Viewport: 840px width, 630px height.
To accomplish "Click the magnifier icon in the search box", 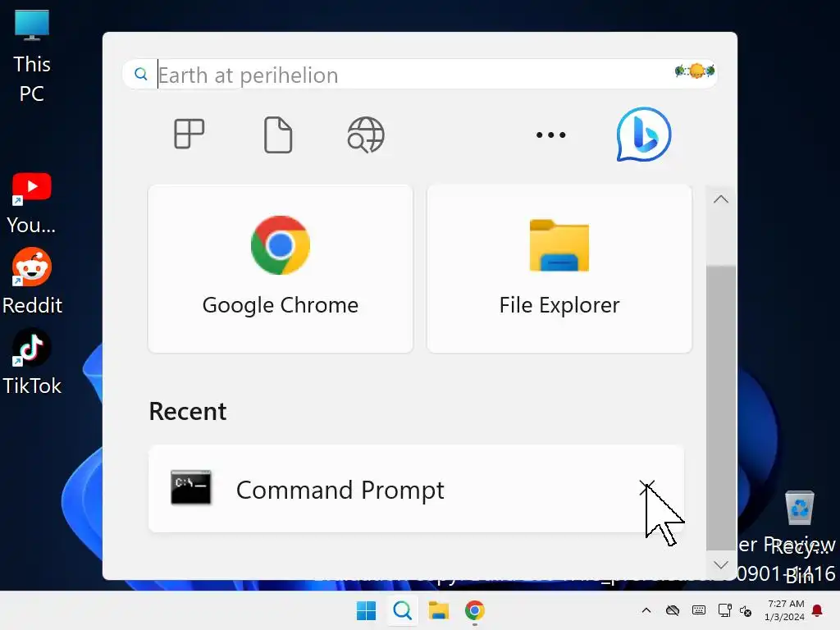I will point(141,74).
